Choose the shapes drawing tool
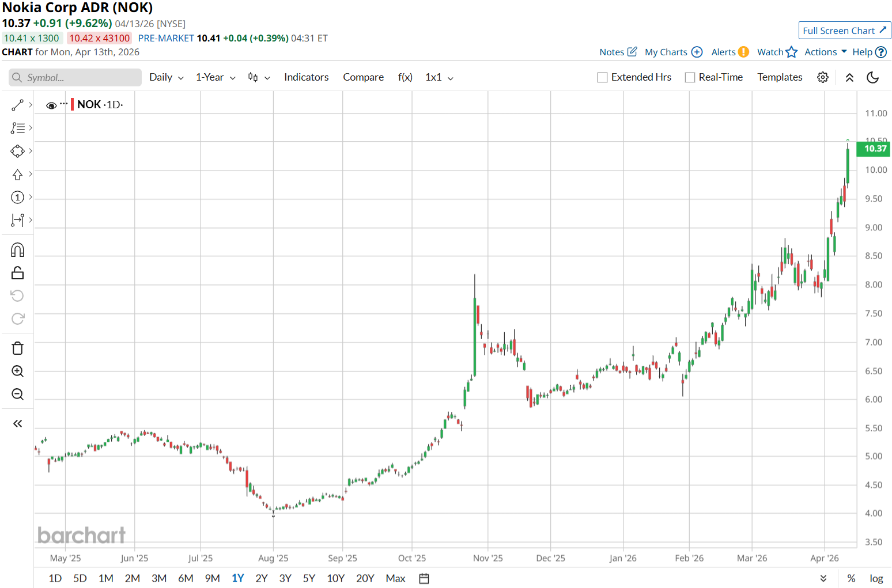 17,151
